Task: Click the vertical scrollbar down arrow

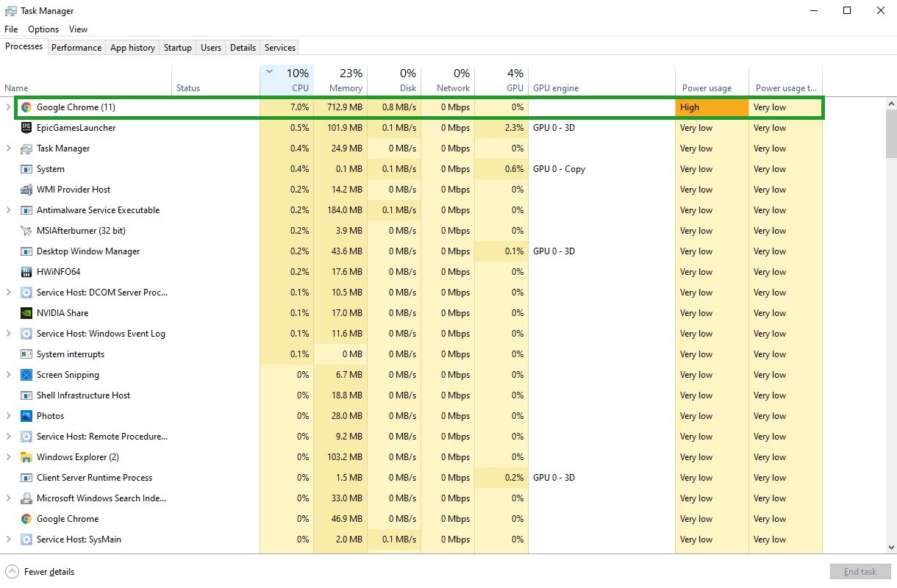Action: click(x=891, y=547)
